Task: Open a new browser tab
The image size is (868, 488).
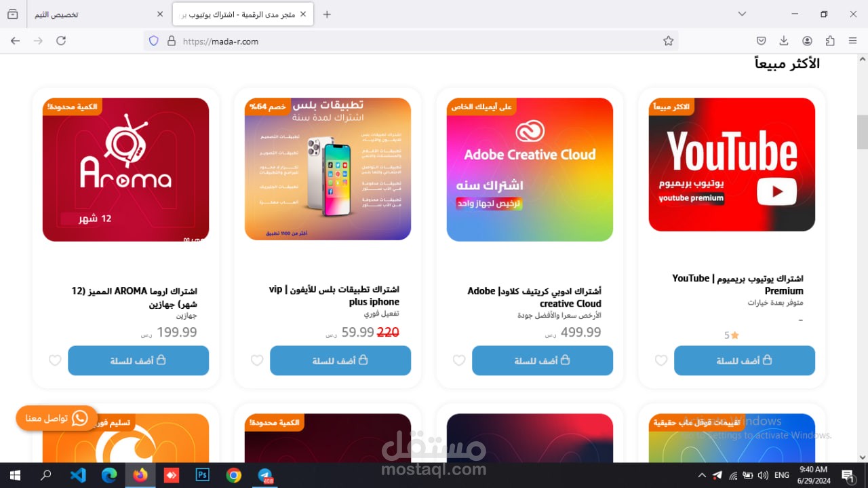Action: 327,14
